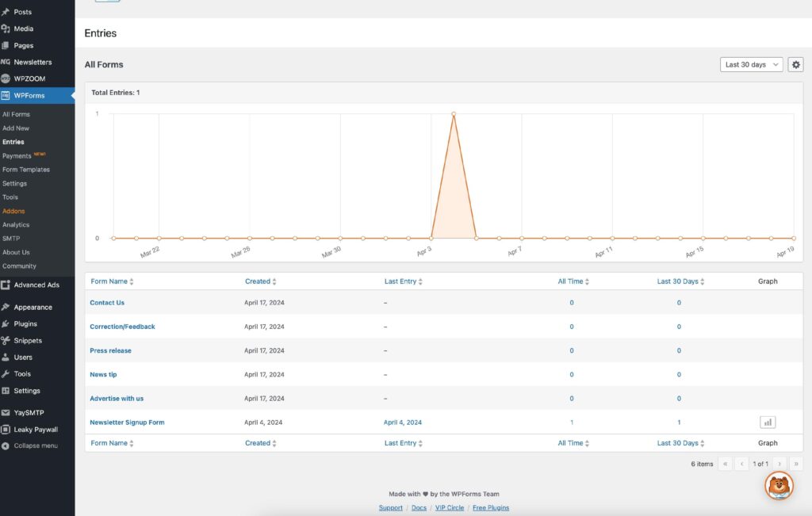The width and height of the screenshot is (812, 516).
Task: Click the WPForms bear mascot help icon
Action: pos(779,484)
